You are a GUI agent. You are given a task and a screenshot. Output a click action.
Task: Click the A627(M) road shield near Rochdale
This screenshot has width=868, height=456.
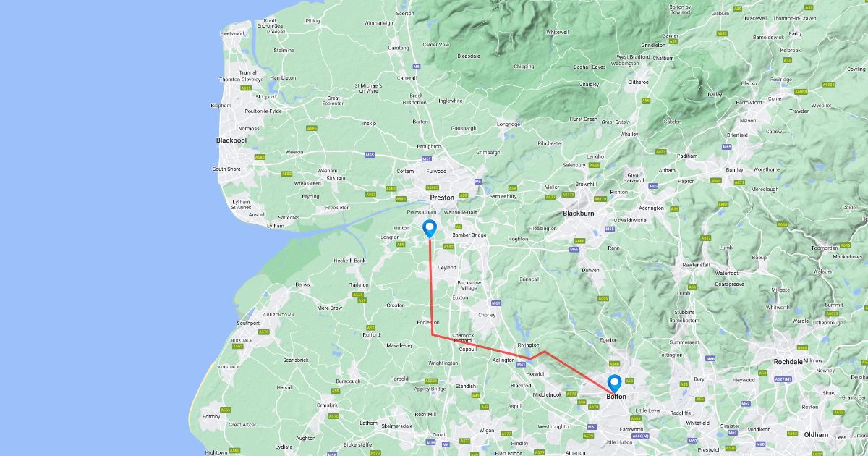coord(784,379)
